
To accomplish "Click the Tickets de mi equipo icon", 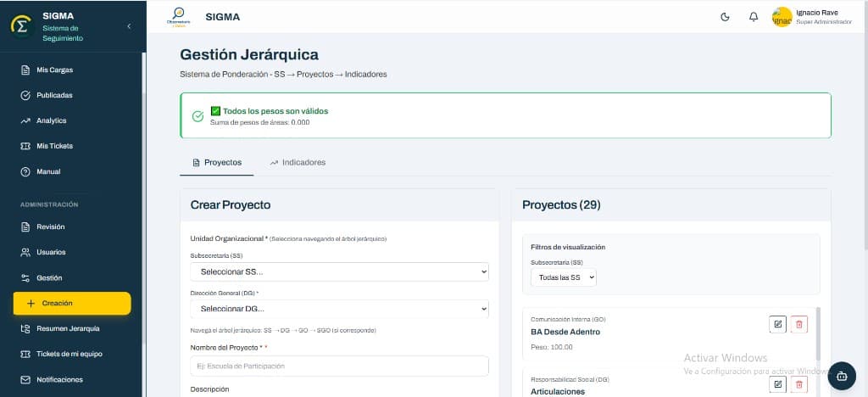I will pos(25,354).
